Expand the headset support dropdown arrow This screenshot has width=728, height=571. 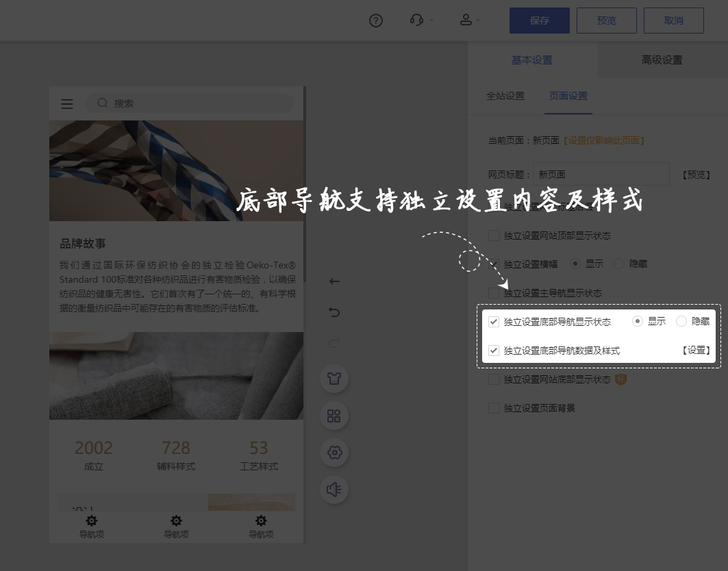(431, 20)
